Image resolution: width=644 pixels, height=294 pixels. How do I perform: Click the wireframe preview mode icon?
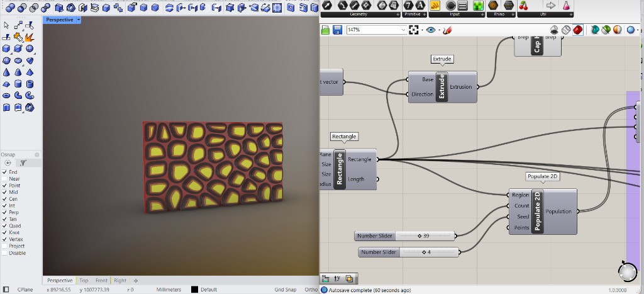tap(566, 30)
